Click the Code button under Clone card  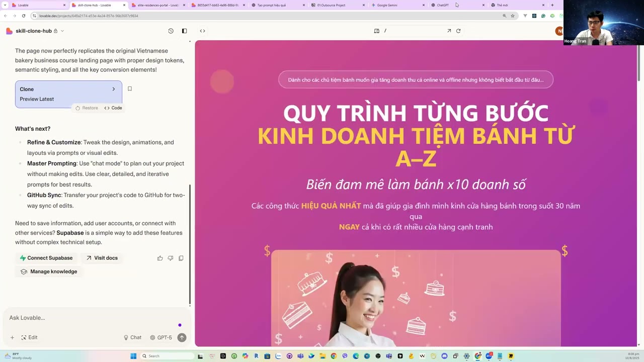coord(113,108)
